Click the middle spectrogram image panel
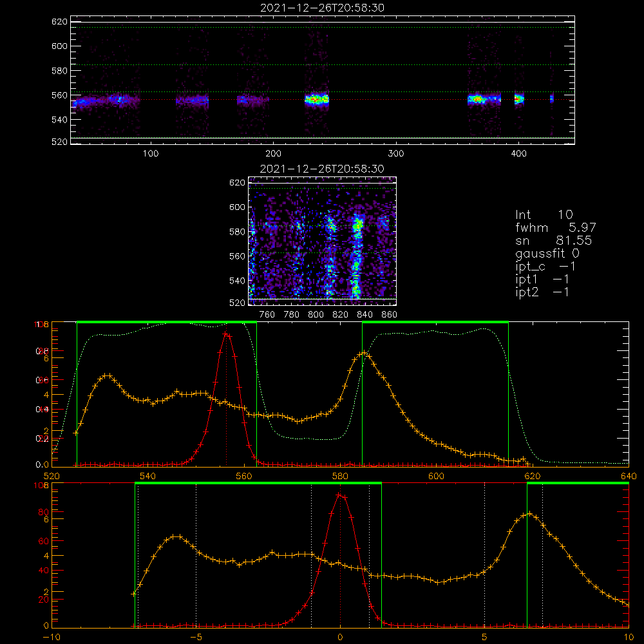The width and height of the screenshot is (644, 644). click(x=323, y=241)
